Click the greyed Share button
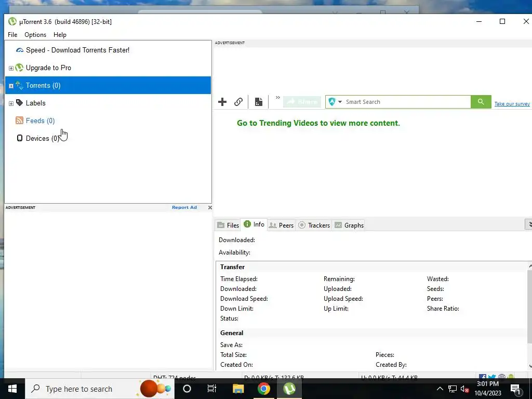This screenshot has width=532, height=399. (302, 102)
